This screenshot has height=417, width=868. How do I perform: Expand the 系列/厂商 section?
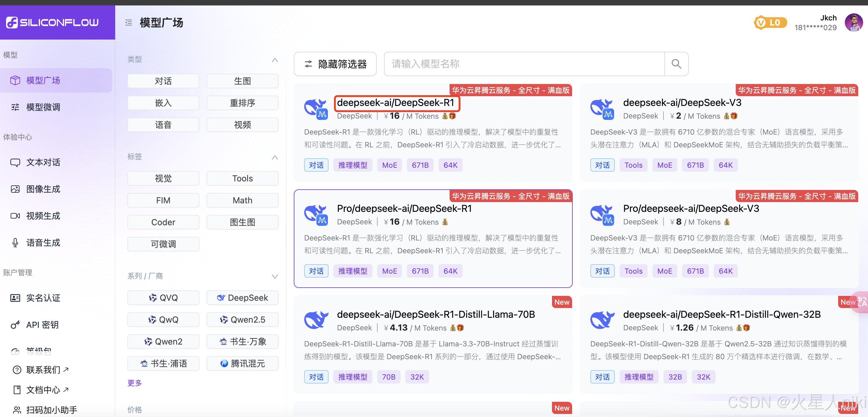(275, 276)
